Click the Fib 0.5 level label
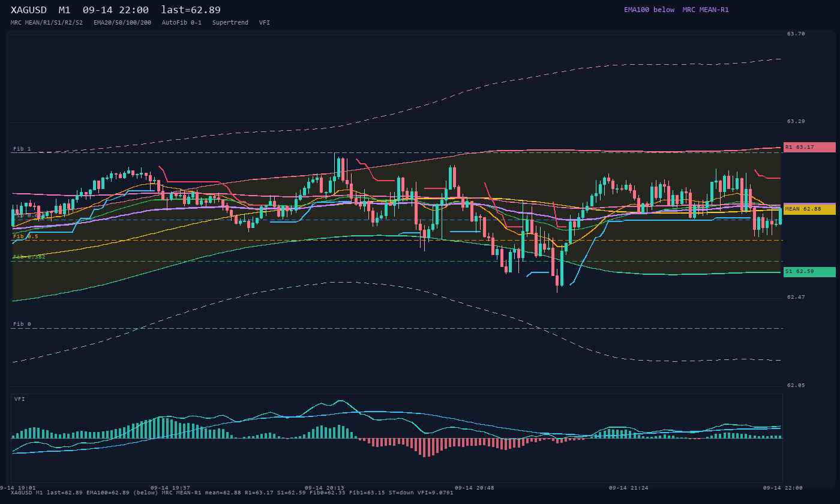Image resolution: width=840 pixels, height=504 pixels. tap(26, 236)
